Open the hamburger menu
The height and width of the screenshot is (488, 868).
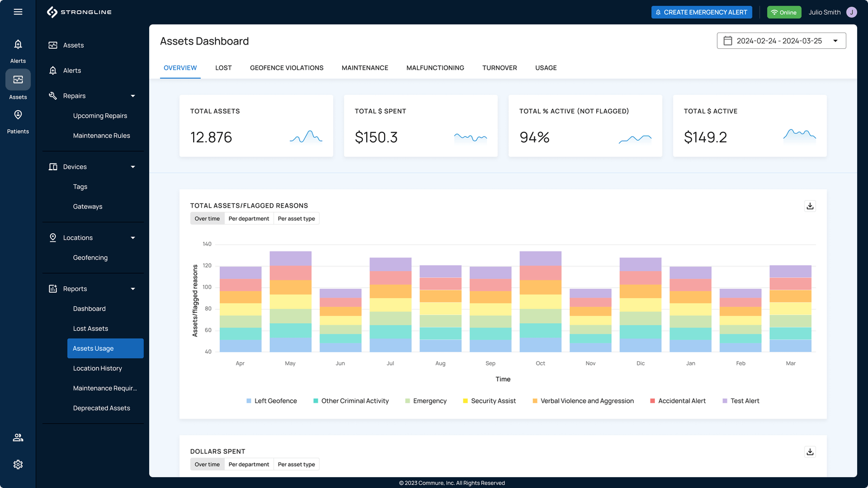point(18,11)
